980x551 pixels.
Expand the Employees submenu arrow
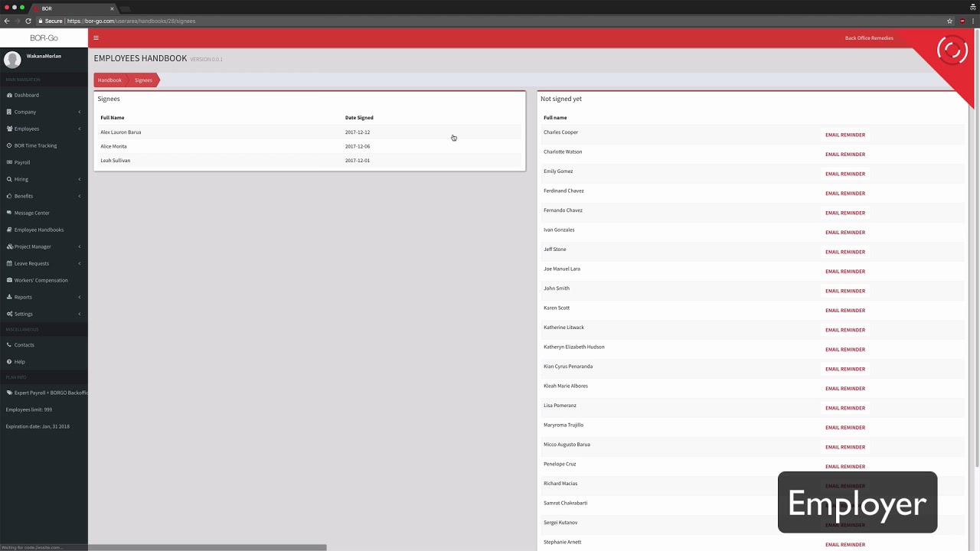coord(80,129)
